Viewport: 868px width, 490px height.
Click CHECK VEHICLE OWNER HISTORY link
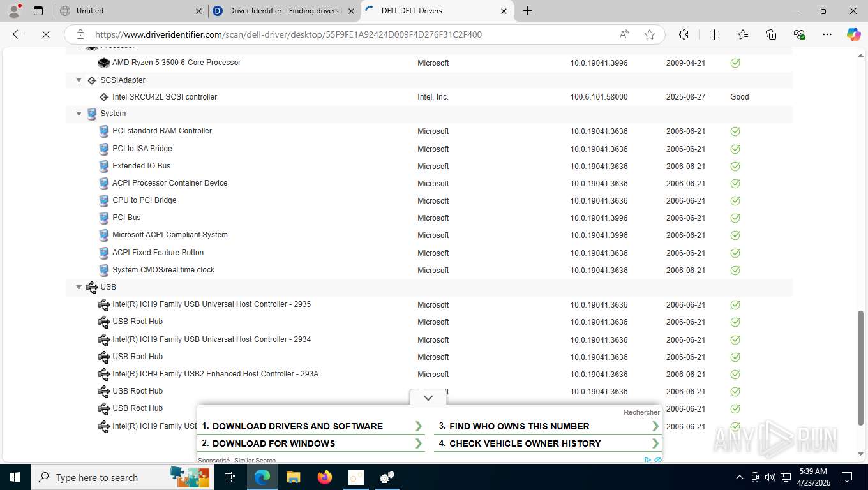(x=525, y=443)
